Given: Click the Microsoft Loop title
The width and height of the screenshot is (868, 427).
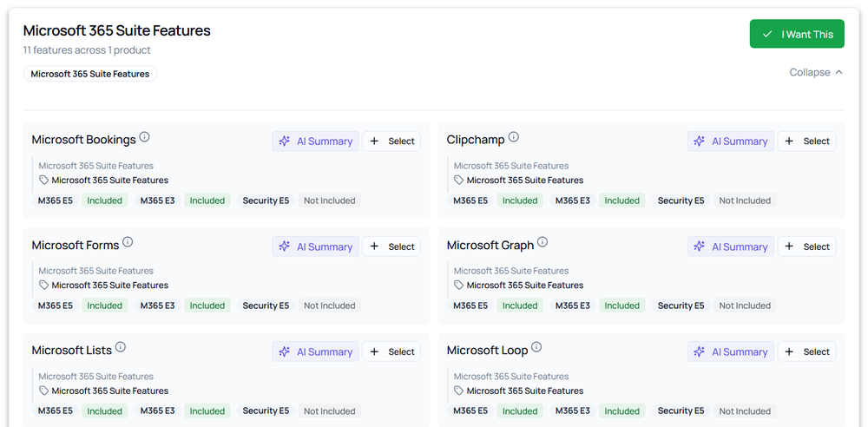Looking at the screenshot, I should 487,350.
